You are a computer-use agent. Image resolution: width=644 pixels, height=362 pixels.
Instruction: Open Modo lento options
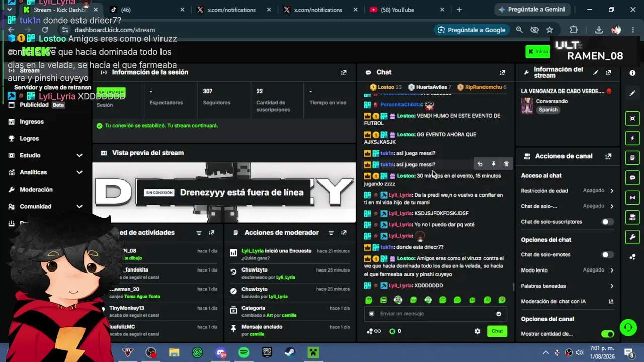(x=568, y=270)
